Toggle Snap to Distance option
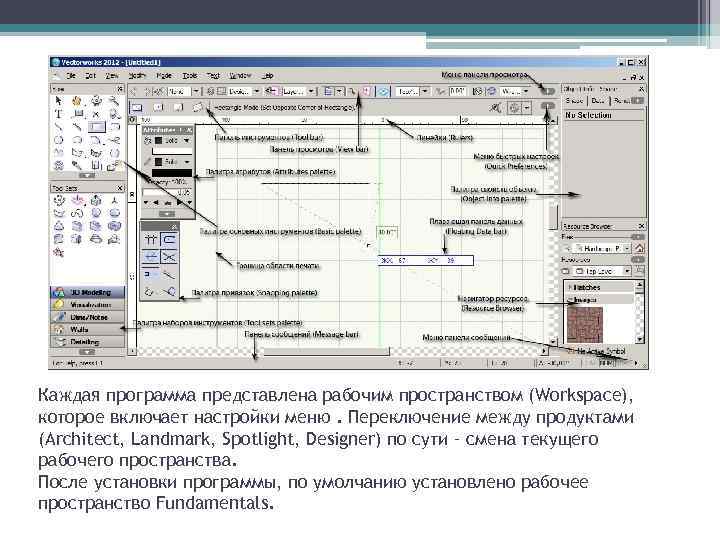720x540 pixels. click(169, 274)
